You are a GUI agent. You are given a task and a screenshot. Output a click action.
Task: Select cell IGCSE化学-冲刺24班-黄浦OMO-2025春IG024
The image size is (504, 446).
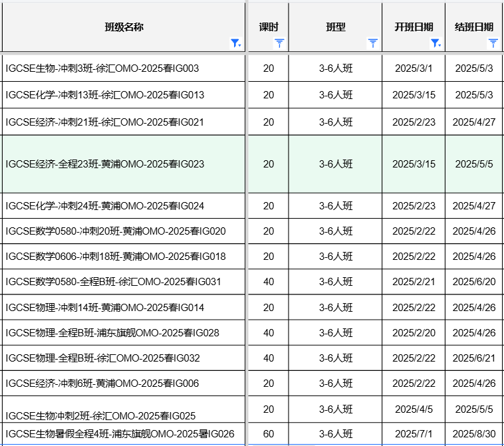pos(124,205)
